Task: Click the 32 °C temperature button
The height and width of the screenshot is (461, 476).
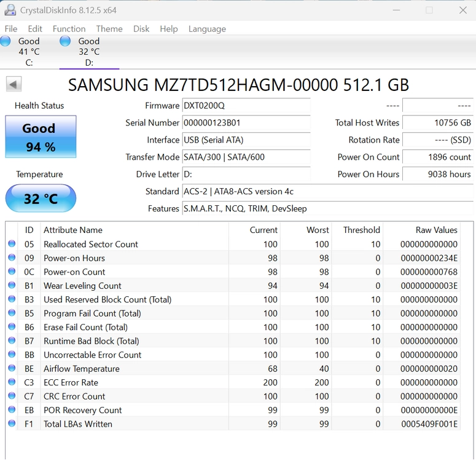Action: point(41,199)
